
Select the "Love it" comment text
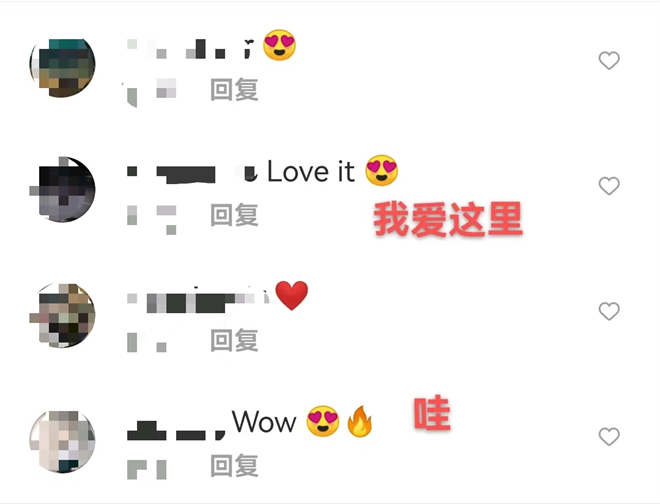click(x=311, y=171)
